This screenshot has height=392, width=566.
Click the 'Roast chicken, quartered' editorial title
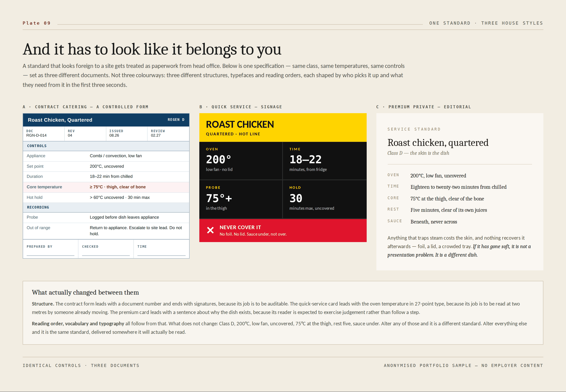coord(438,143)
